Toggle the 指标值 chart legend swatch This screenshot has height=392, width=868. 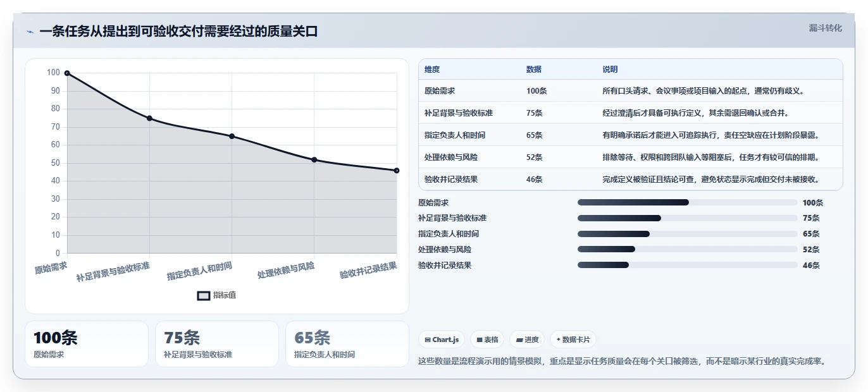204,295
